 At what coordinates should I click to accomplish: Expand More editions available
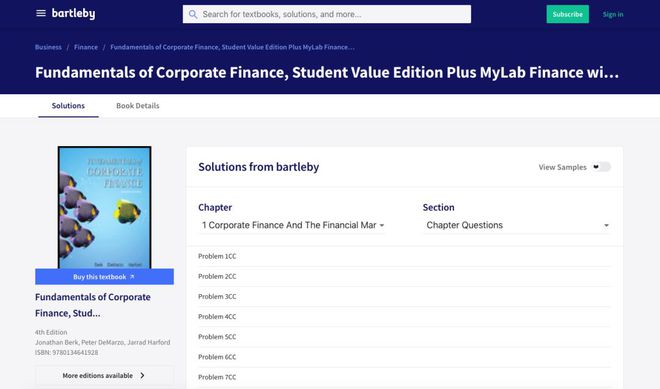[x=104, y=375]
